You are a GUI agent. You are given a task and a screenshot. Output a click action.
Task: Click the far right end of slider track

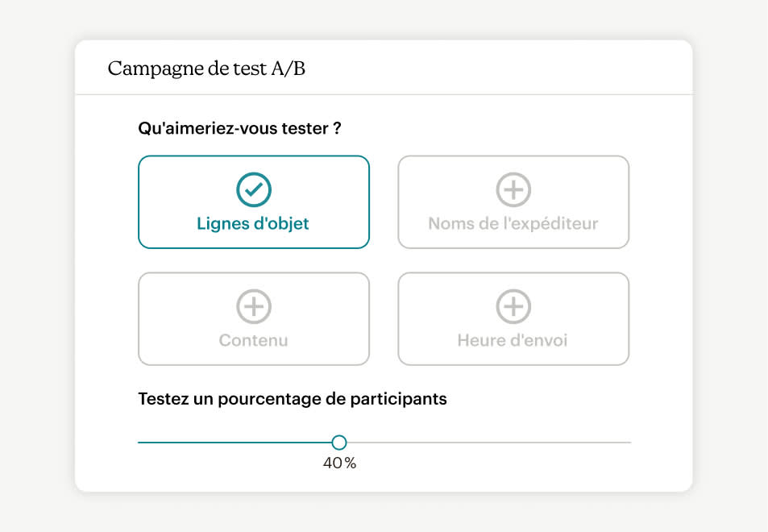[x=629, y=443]
